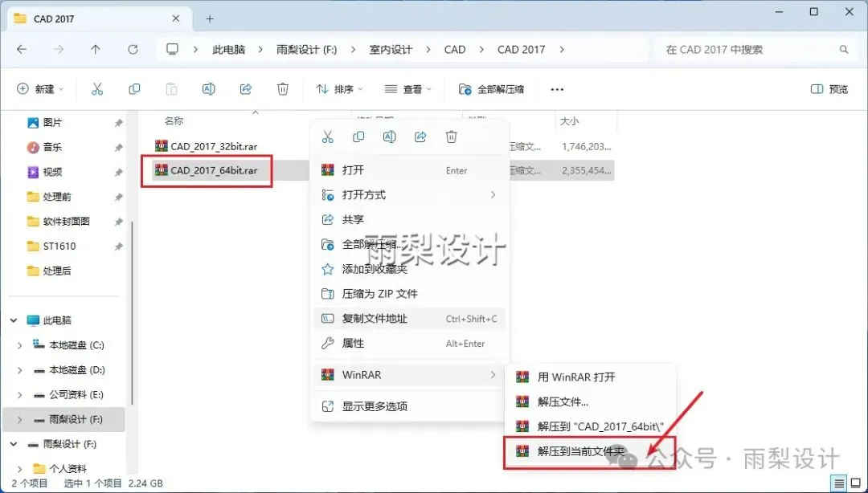The image size is (868, 493).
Task: Choose 复制文件地址 in the context menu
Action: (410, 319)
